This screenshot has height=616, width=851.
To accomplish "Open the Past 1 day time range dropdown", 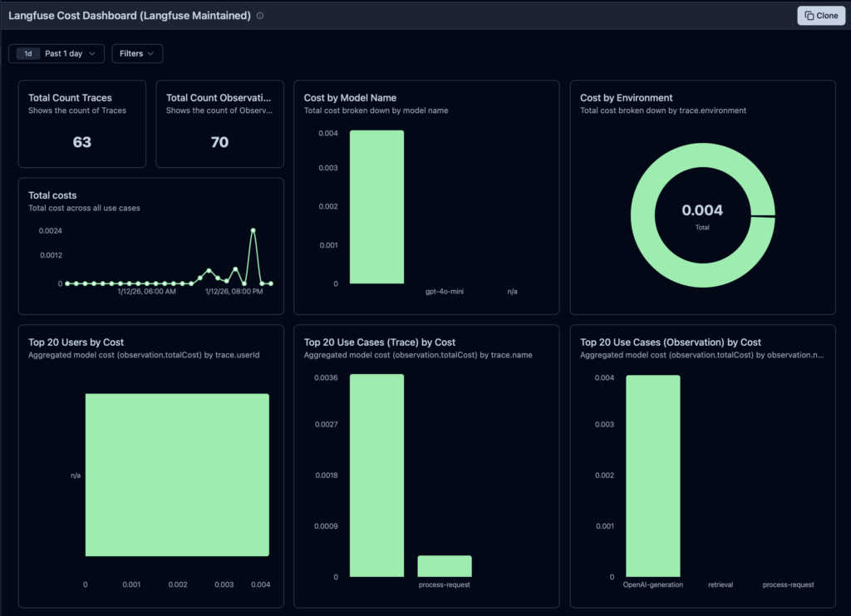I will 70,53.
